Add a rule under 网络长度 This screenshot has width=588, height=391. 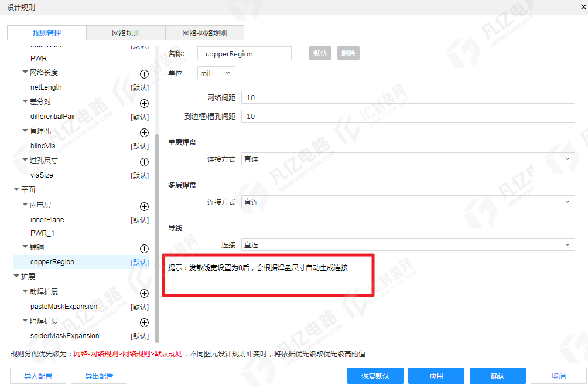(x=144, y=74)
